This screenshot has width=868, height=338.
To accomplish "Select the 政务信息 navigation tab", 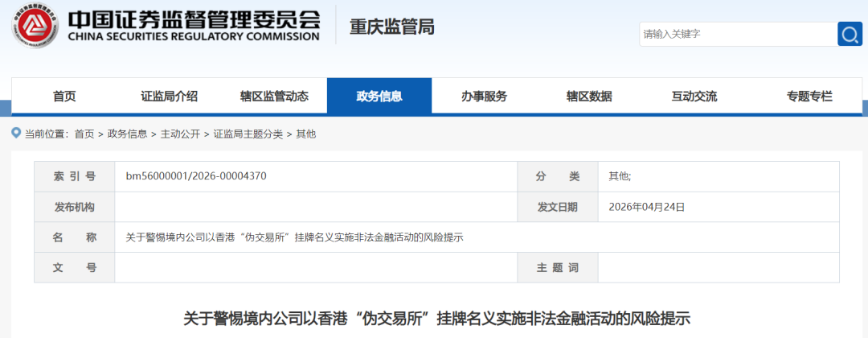I will tap(379, 97).
